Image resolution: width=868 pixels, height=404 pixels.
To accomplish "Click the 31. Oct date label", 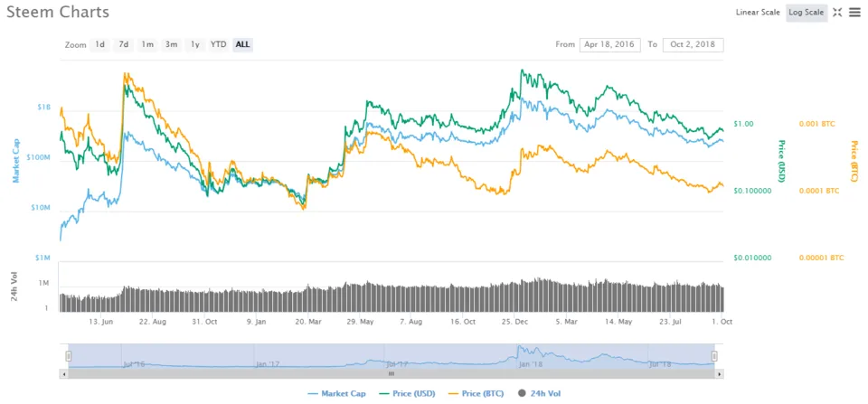I will tap(205, 321).
